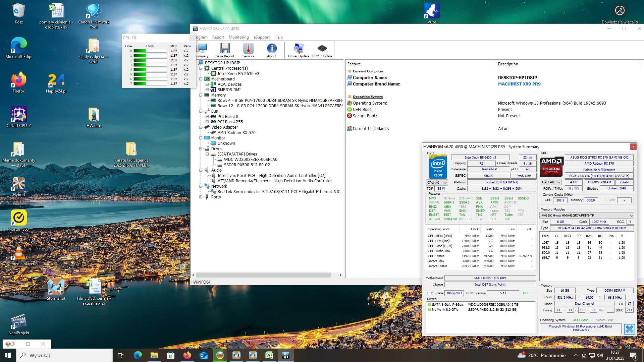
Task: Click right arrow of tree horizontal scrollbar
Action: (340, 275)
